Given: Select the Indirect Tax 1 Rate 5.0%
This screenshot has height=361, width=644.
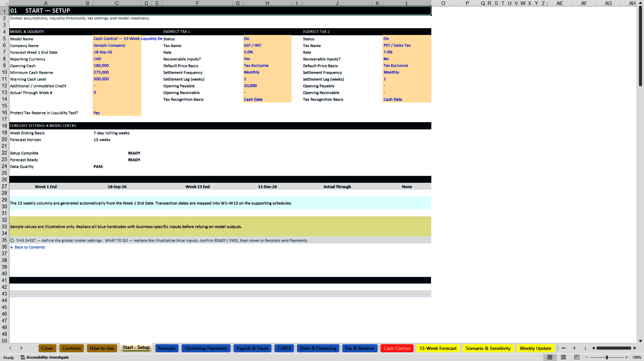Looking at the screenshot, I should click(x=267, y=52).
